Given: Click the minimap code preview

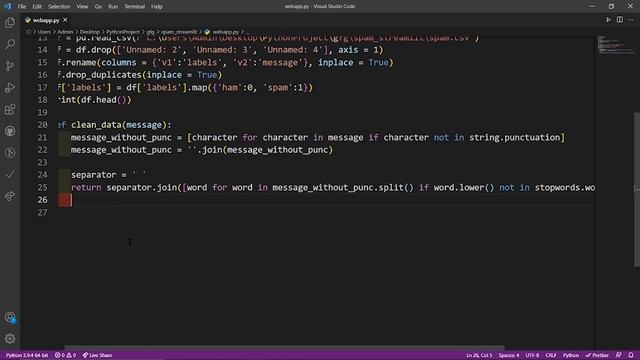Looking at the screenshot, I should tap(615, 45).
